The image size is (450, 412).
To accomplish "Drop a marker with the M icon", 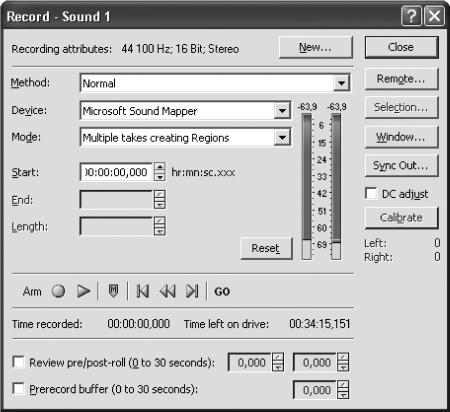I will (113, 291).
